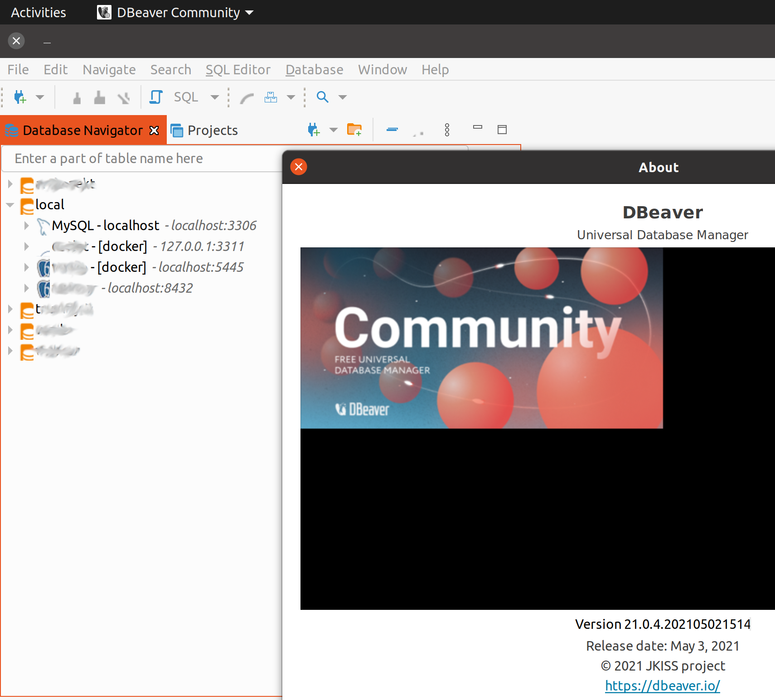Image resolution: width=775 pixels, height=700 pixels.
Task: Collapse the local project tree node
Action: 10,204
